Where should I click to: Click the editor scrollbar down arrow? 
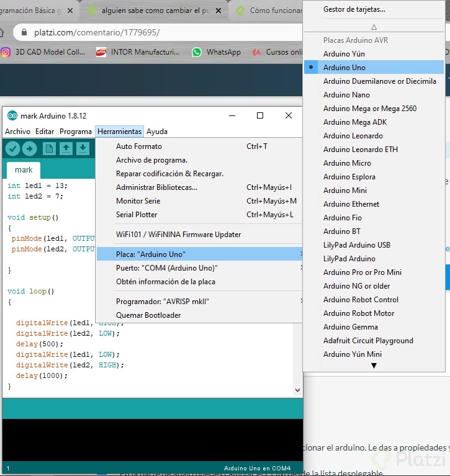pyautogui.click(x=297, y=390)
